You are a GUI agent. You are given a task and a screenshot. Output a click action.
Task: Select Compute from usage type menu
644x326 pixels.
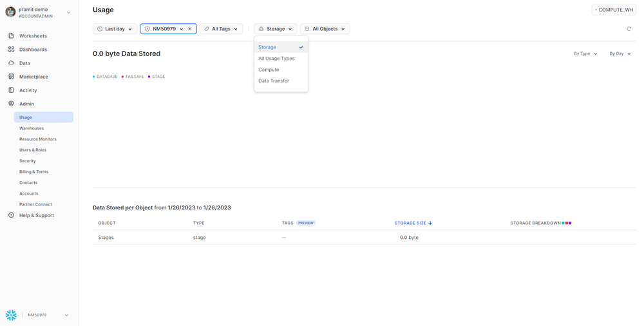tap(269, 70)
